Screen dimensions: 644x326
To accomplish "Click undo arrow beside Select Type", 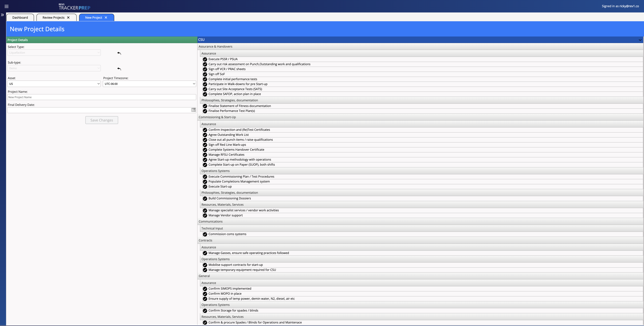I will 119,53.
